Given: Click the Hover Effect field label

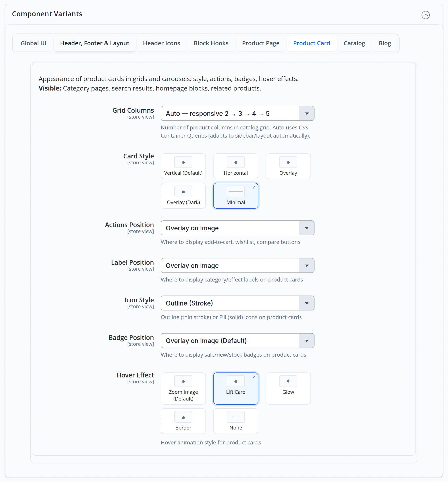Looking at the screenshot, I should coord(135,375).
